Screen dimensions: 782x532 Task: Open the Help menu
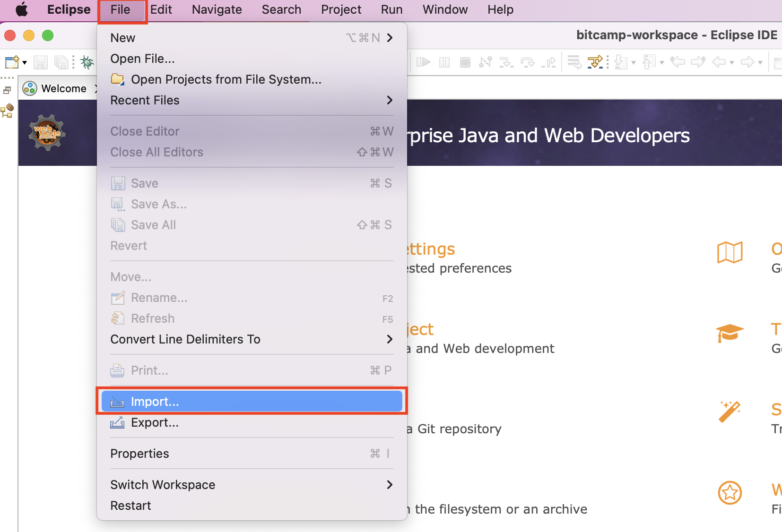(x=500, y=9)
